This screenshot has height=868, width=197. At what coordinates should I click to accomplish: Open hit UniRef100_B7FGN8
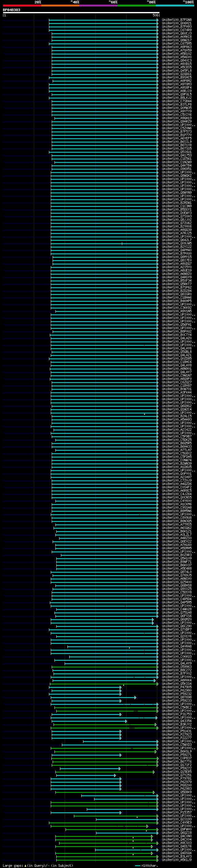click(177, 20)
